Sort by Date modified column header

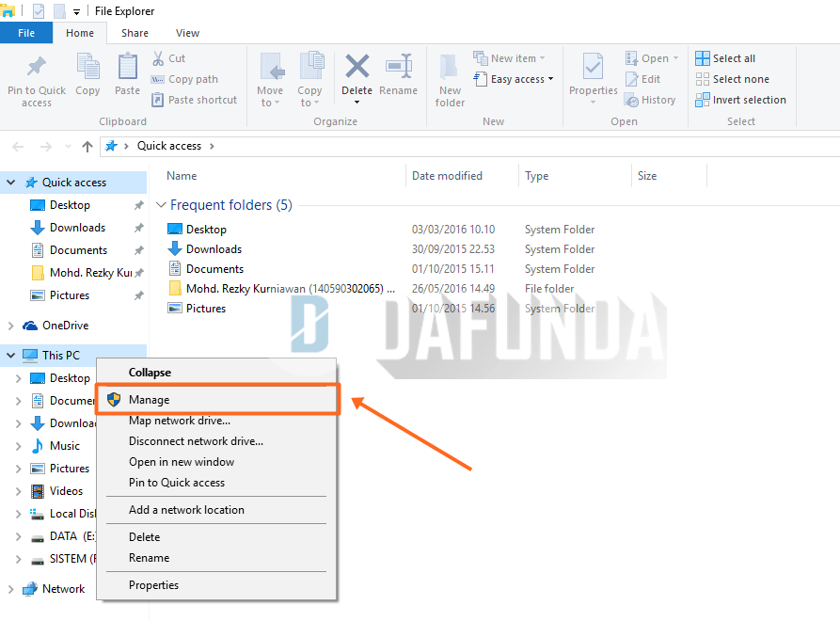[x=447, y=176]
